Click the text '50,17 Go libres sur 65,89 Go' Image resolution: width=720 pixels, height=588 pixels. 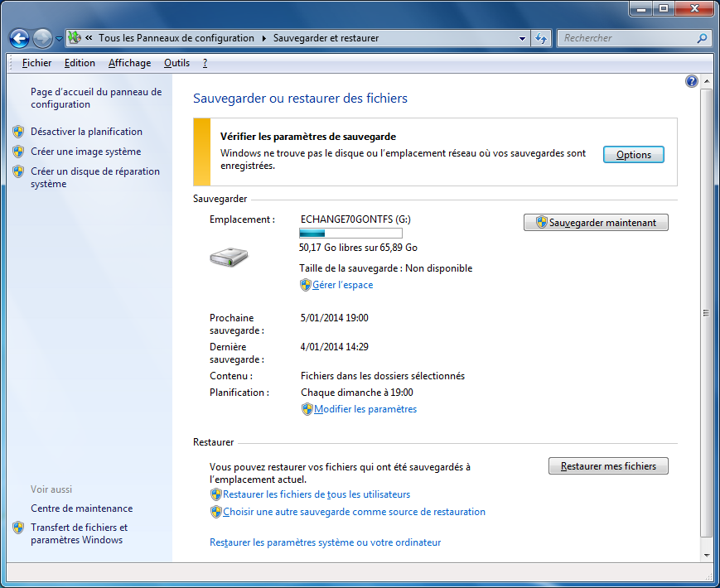(x=358, y=248)
